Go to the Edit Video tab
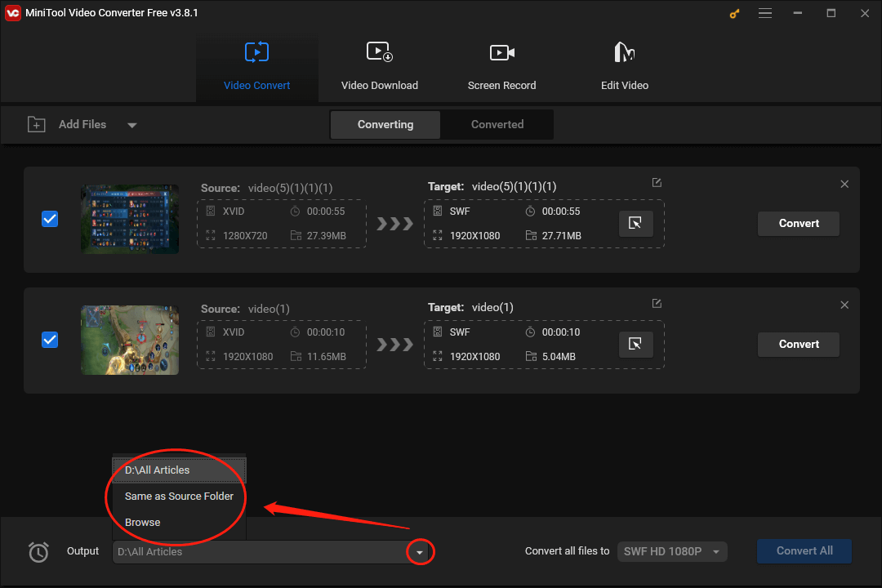882x588 pixels. [x=625, y=67]
